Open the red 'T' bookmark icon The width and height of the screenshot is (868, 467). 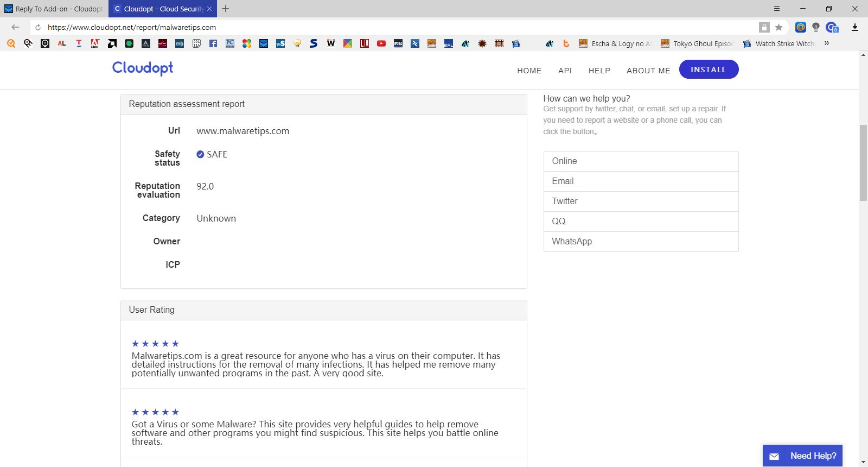pyautogui.click(x=79, y=43)
